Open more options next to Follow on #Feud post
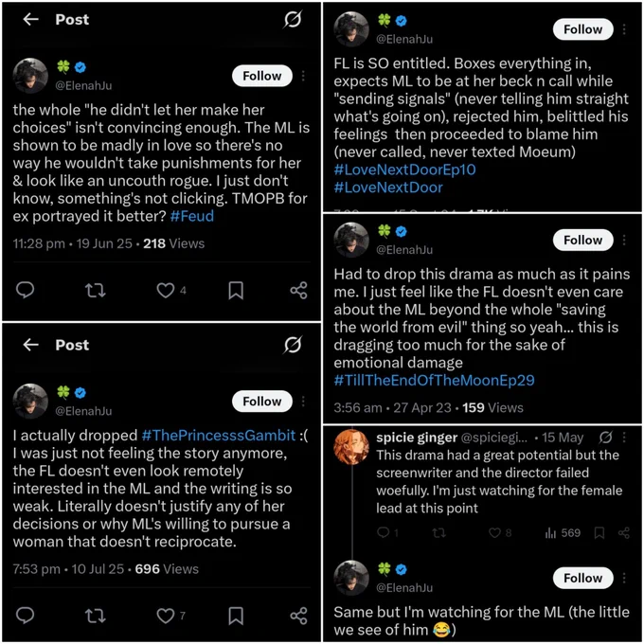The height and width of the screenshot is (644, 644). pos(303,76)
